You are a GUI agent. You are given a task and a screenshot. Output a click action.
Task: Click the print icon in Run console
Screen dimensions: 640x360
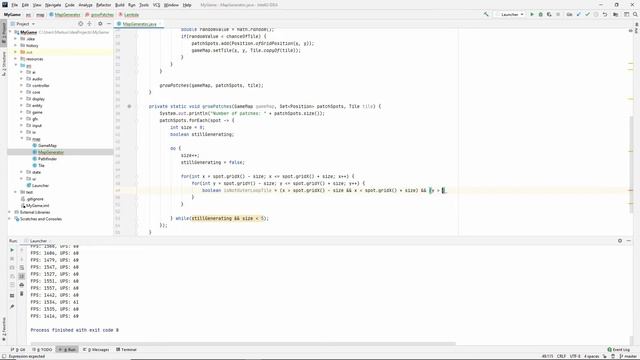point(22,285)
